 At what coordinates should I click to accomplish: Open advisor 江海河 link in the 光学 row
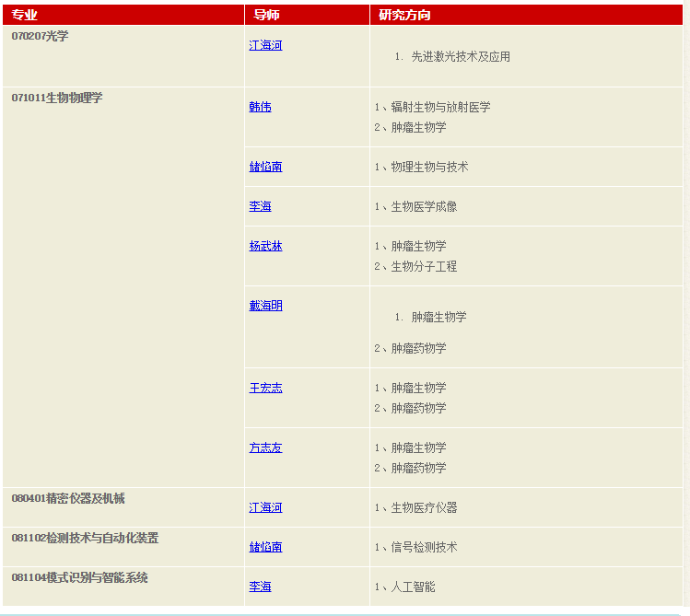pos(265,45)
